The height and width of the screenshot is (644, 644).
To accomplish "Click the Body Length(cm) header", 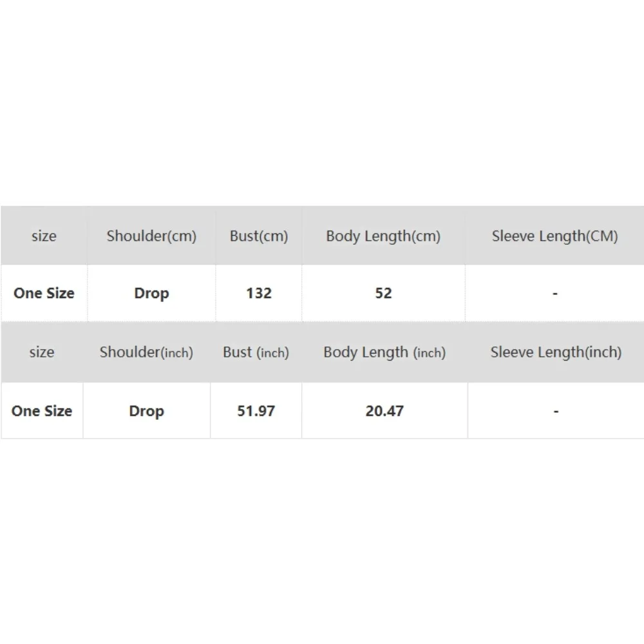I will point(383,236).
